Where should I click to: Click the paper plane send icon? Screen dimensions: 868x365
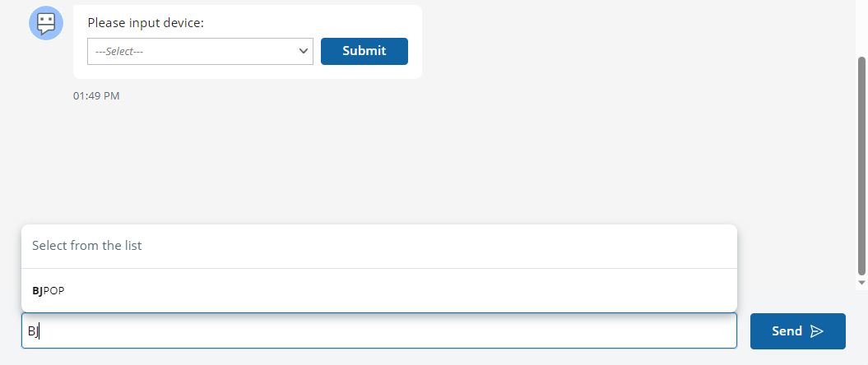click(816, 331)
